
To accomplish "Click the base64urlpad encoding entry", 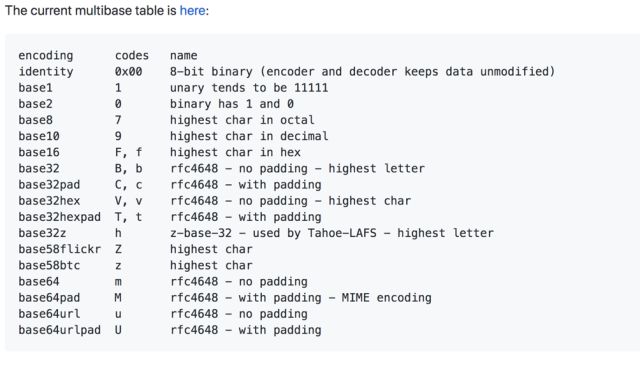I will click(60, 330).
